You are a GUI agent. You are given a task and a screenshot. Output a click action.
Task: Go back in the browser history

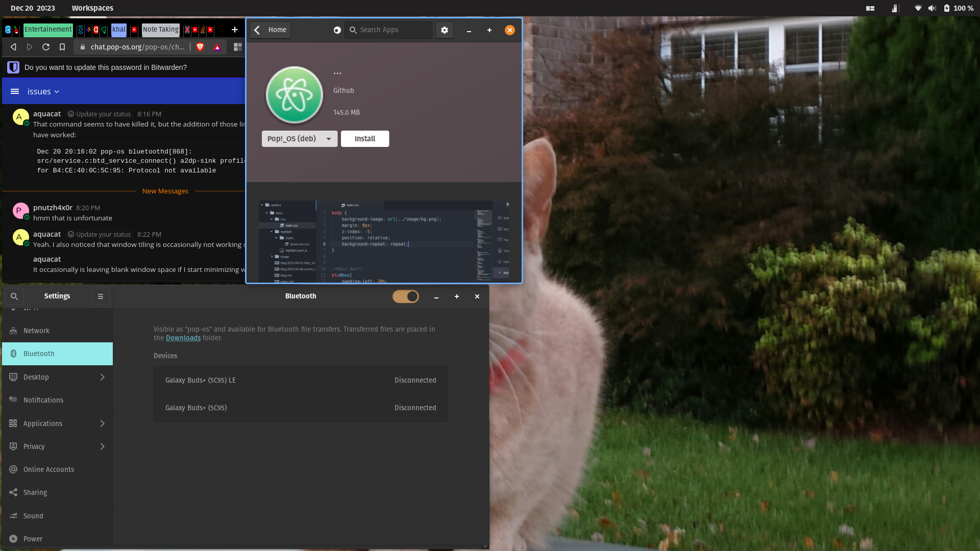click(13, 47)
